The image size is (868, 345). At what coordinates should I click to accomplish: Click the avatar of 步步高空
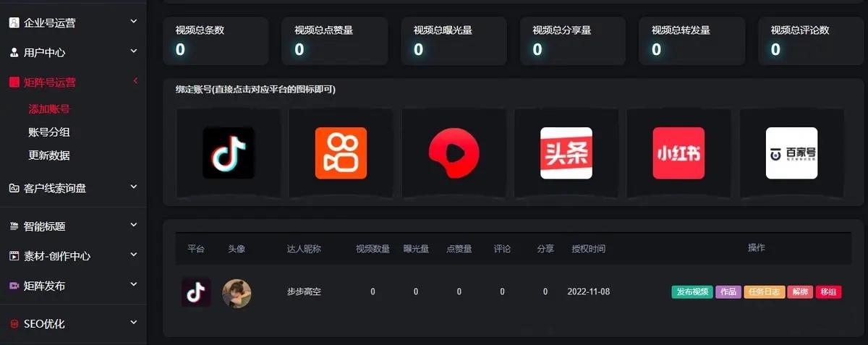(237, 293)
